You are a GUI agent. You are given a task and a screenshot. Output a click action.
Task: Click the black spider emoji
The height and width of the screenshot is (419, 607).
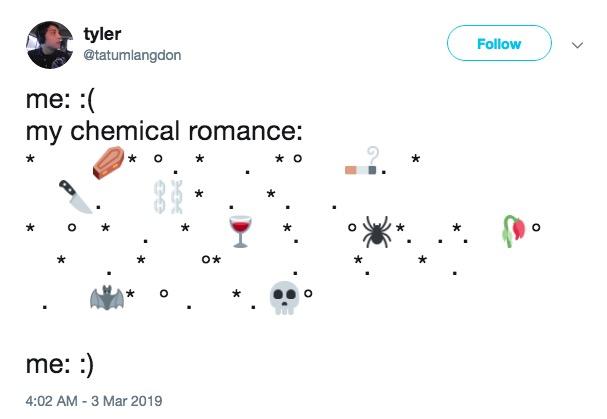coord(377,231)
